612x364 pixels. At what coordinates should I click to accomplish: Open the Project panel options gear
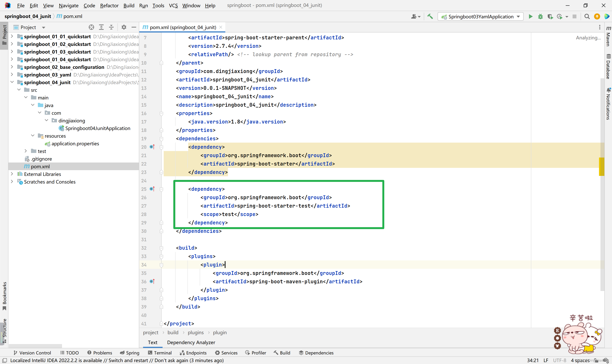124,27
